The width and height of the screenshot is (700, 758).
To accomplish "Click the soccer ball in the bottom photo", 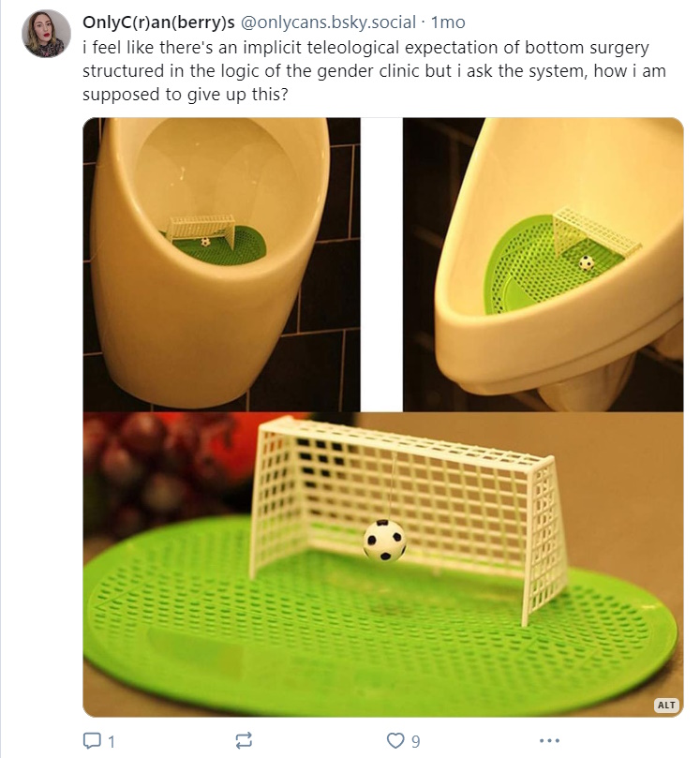I will [x=384, y=540].
